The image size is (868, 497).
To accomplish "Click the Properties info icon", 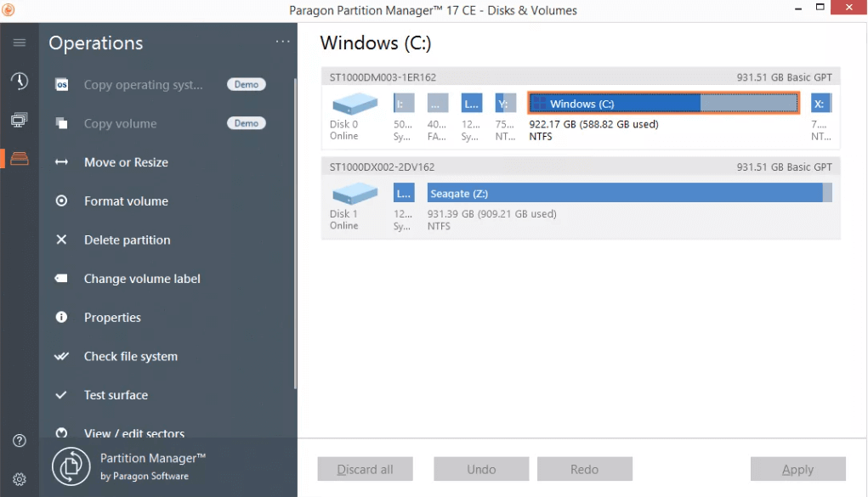I will [x=61, y=317].
